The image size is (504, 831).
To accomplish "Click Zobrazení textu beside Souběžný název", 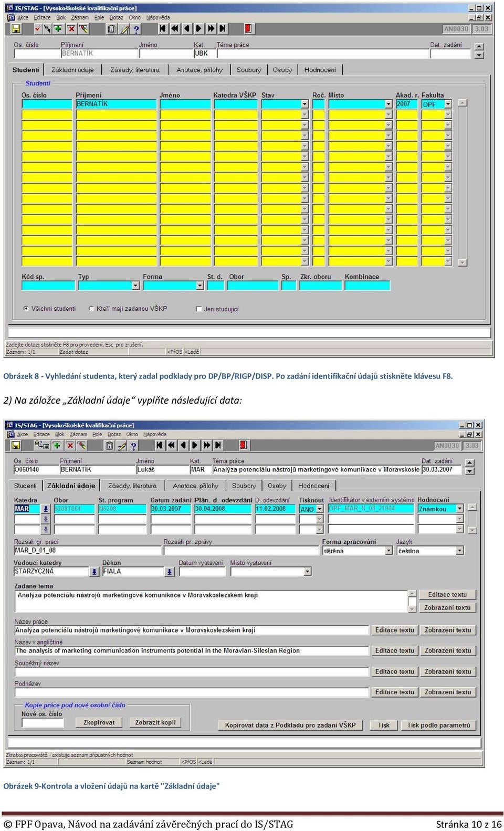I will [448, 671].
